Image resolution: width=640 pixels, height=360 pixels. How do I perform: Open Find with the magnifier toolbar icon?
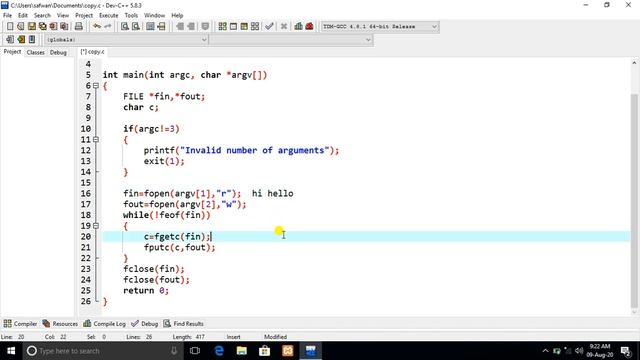(125, 27)
